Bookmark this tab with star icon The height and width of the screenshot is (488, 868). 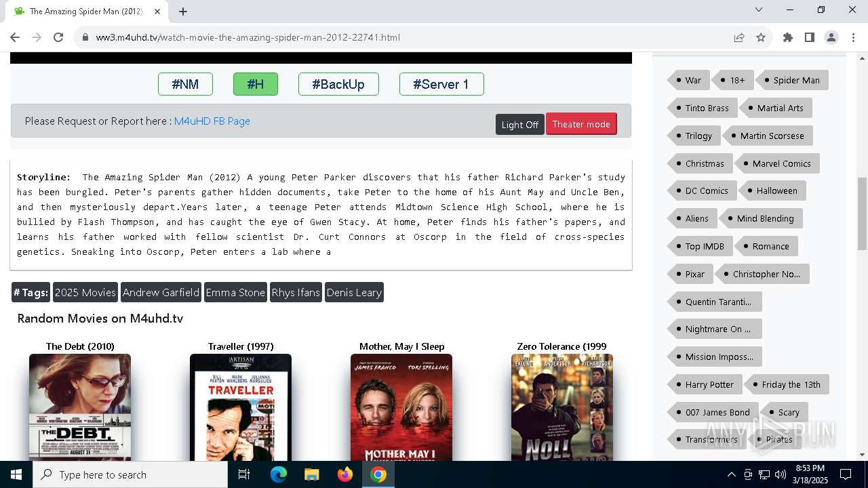761,37
